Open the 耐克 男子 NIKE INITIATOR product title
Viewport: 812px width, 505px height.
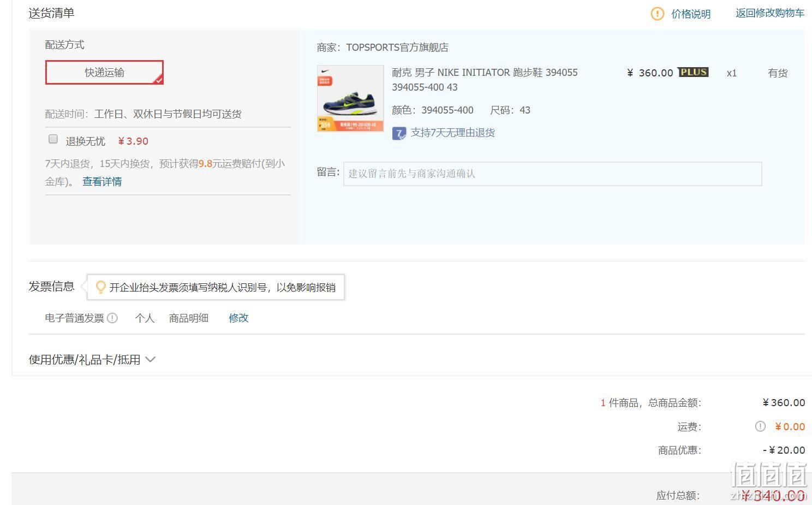click(485, 80)
